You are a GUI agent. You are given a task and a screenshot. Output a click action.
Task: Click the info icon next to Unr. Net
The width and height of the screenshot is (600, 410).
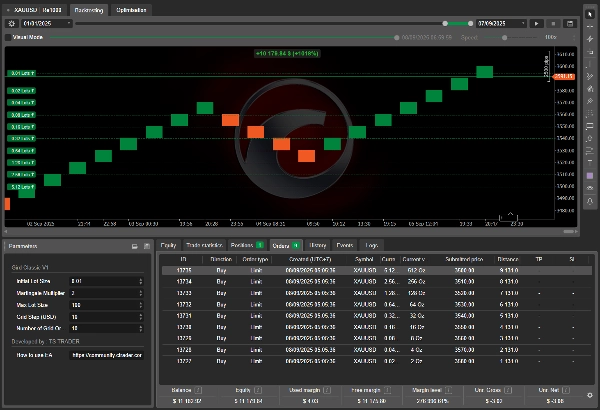click(566, 390)
